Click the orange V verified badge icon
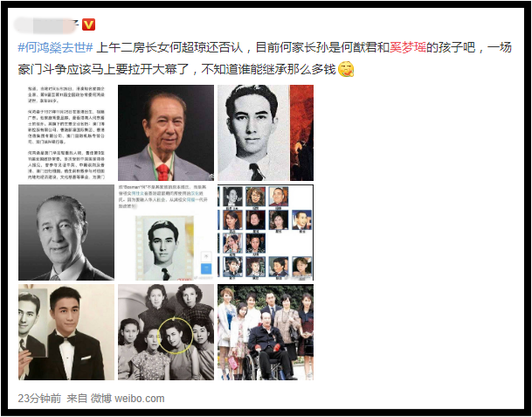Screen dimensions: 532x417 click(88, 24)
